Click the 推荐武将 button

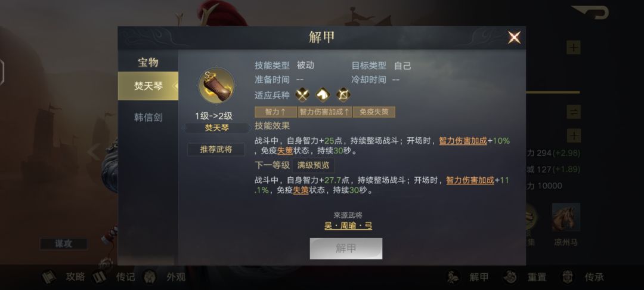coord(216,150)
